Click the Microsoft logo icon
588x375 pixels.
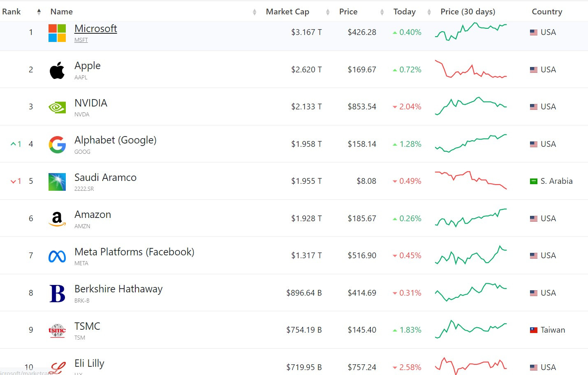click(x=57, y=32)
